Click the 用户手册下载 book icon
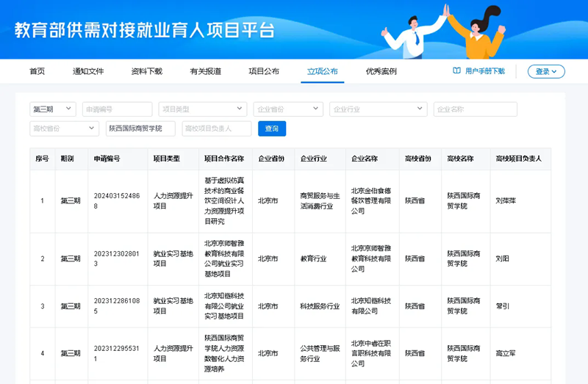Image resolution: width=588 pixels, height=384 pixels. (x=456, y=71)
